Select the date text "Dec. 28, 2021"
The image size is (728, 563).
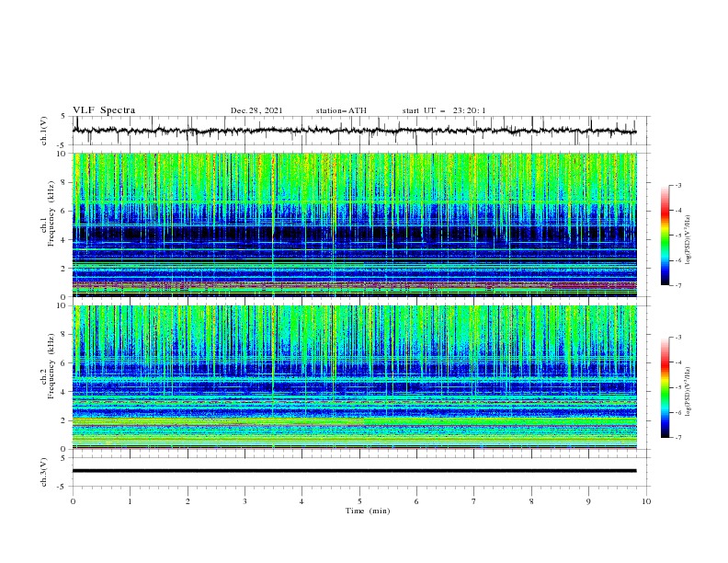pyautogui.click(x=256, y=110)
